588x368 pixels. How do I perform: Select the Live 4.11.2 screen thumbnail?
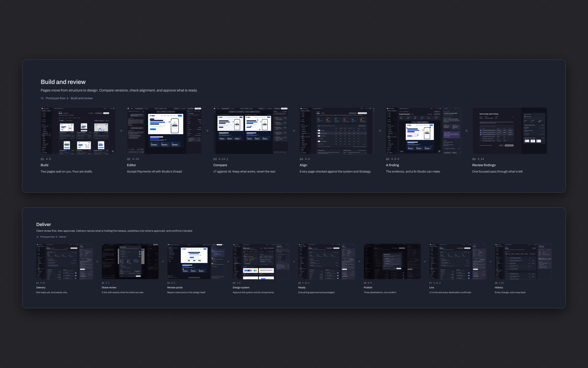click(458, 261)
